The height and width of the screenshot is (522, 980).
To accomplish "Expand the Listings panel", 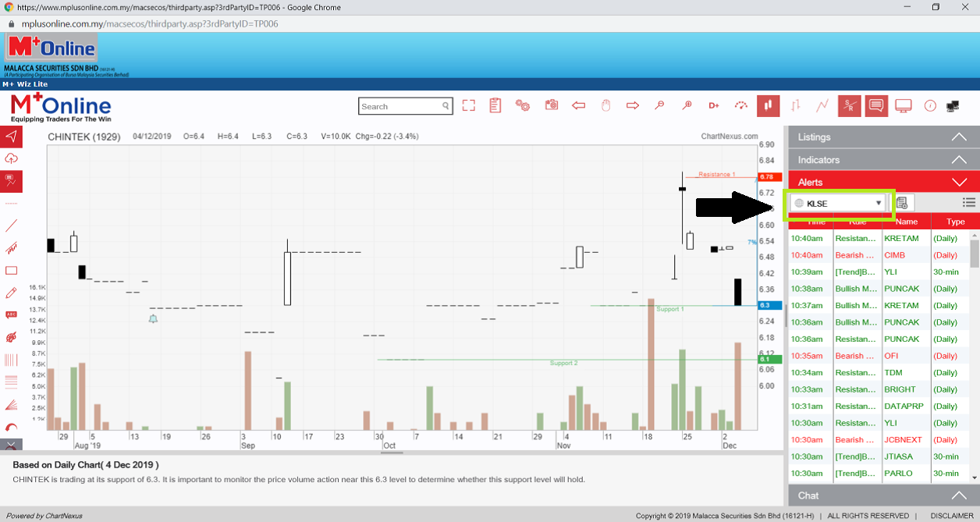I will click(882, 137).
